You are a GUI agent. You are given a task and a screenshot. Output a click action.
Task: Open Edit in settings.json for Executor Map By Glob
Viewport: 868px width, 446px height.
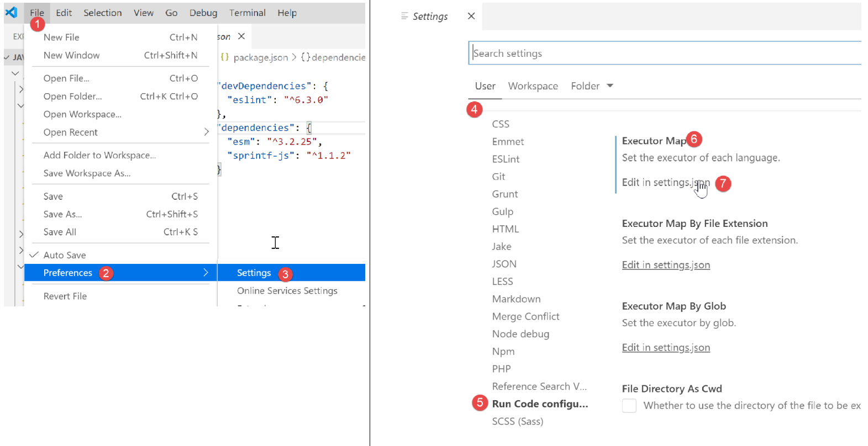[x=665, y=348]
